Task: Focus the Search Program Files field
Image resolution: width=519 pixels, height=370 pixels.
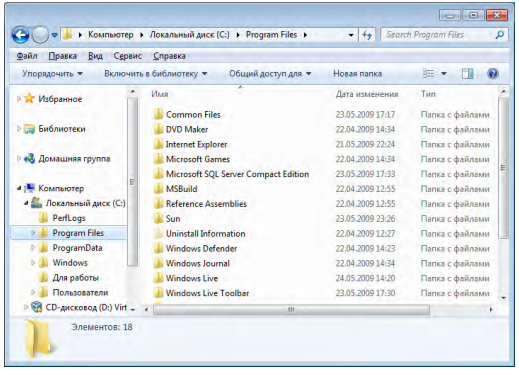Action: click(x=444, y=35)
